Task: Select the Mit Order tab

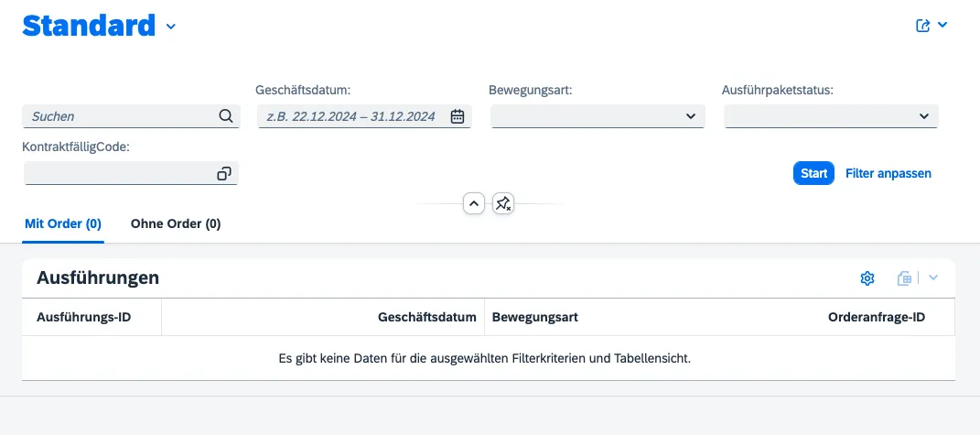Action: (63, 223)
